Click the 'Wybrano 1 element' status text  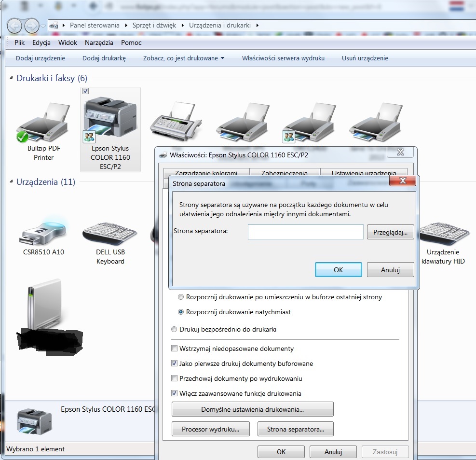tap(35, 449)
